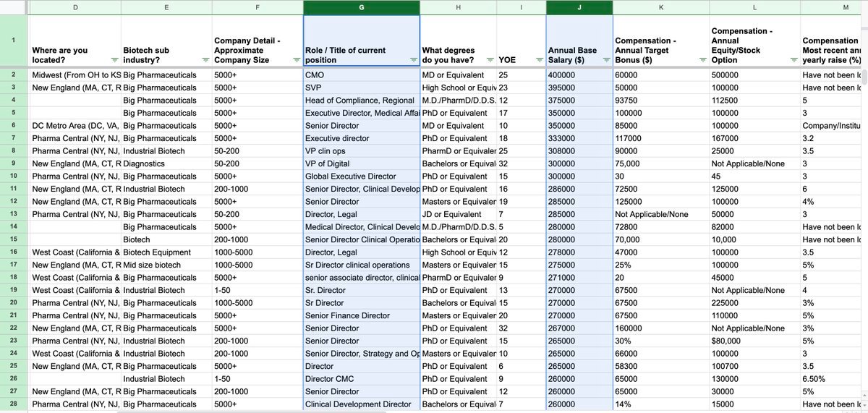Select bonus value 117000
The width and height of the screenshot is (868, 413).
[x=661, y=138]
